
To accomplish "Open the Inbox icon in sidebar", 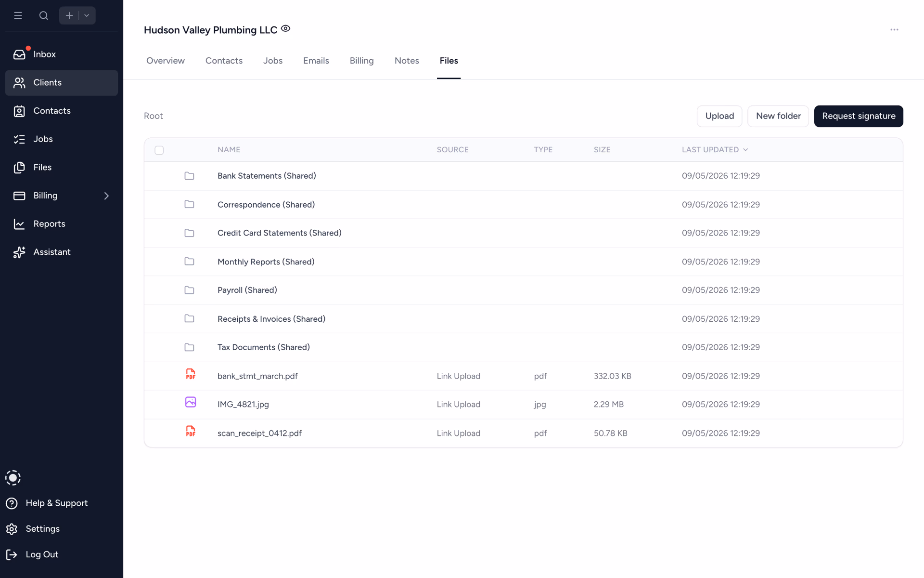I will coord(19,54).
